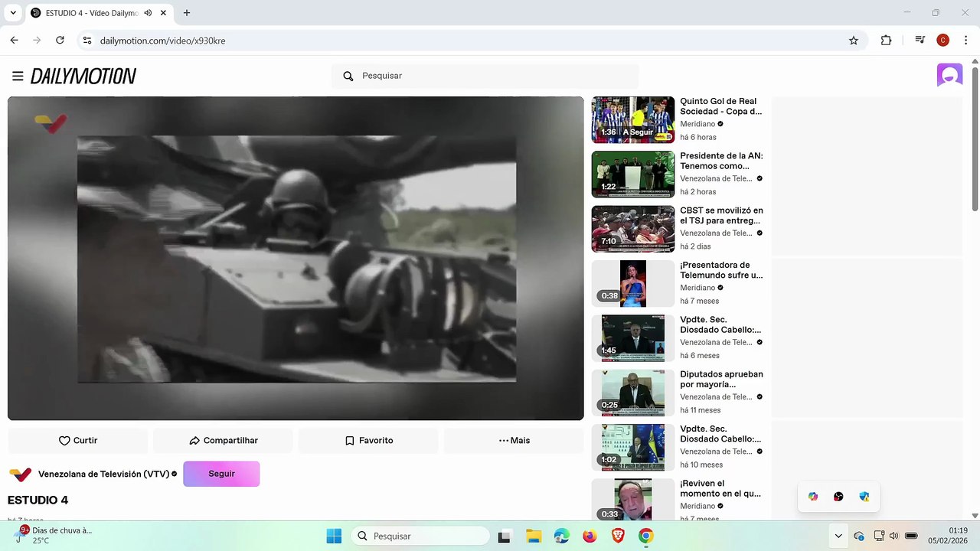Go back using the browser back arrow
Viewport: 980px width, 551px height.
click(14, 41)
